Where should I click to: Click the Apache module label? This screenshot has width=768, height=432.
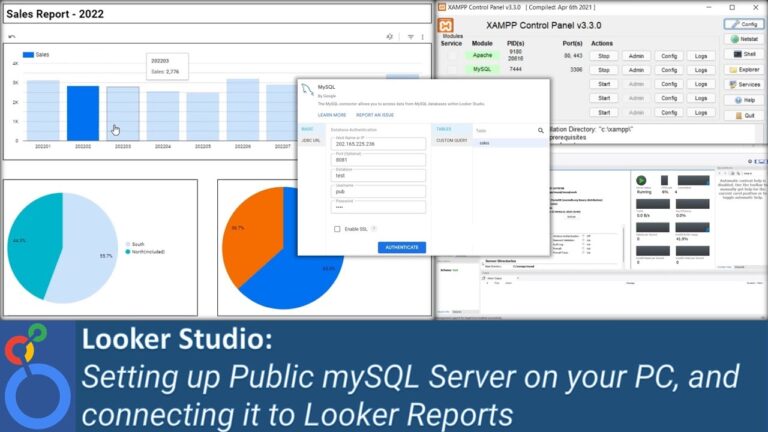482,55
